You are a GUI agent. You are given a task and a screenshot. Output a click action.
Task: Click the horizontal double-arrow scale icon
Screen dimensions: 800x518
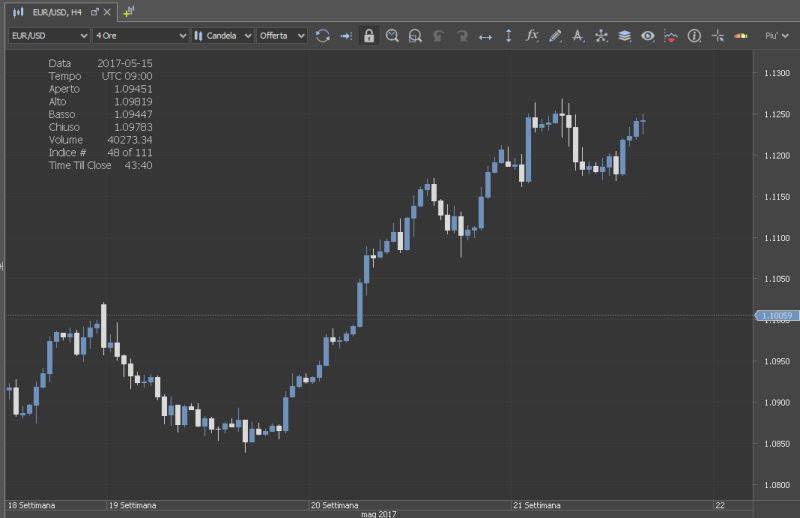pyautogui.click(x=485, y=36)
